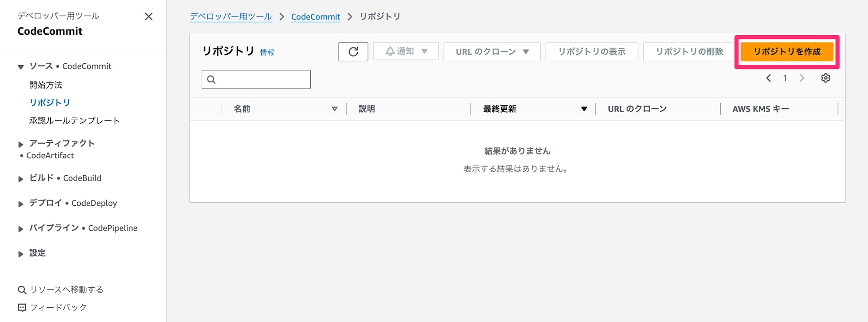Click the AWS KMS キー column header
This screenshot has height=322, width=868.
pyautogui.click(x=761, y=109)
